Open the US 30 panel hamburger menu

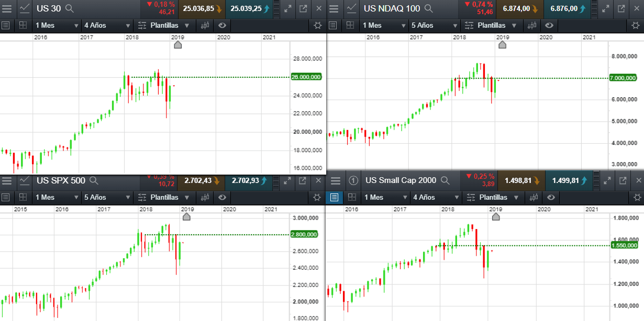click(x=7, y=8)
